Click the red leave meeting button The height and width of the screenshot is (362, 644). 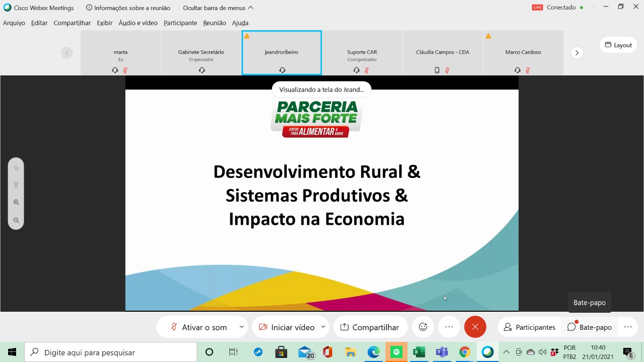(x=475, y=327)
